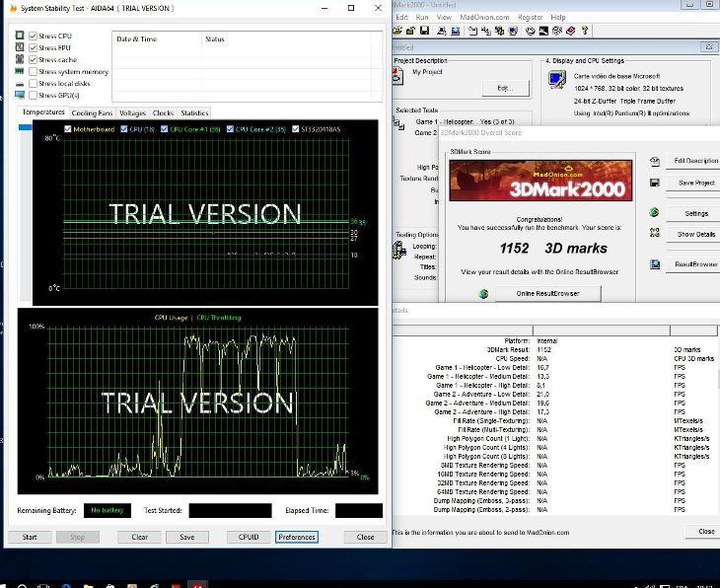Click the globe icon left of Settings
This screenshot has width=720, height=588.
coord(654,212)
